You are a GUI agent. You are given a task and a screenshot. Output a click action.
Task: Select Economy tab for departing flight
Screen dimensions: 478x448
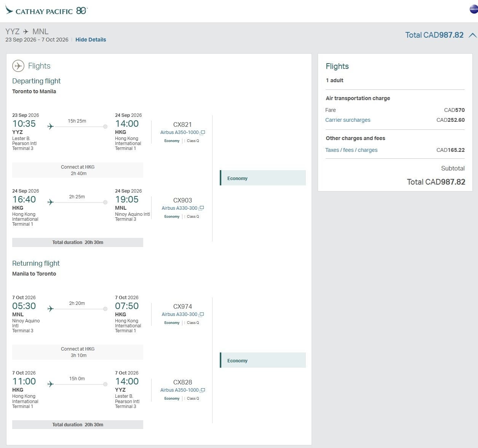[x=263, y=178]
